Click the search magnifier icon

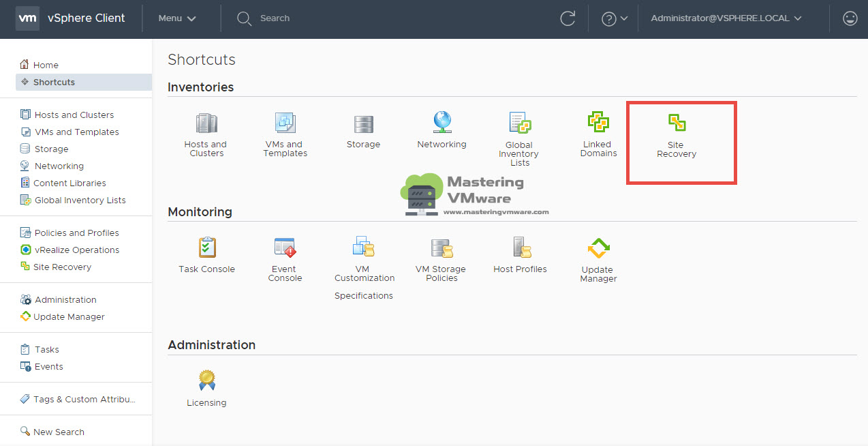click(x=244, y=18)
